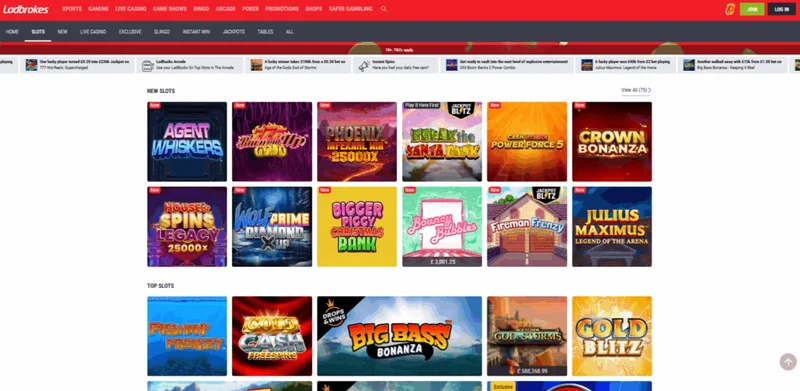Open Promotions page
The width and height of the screenshot is (800, 391).
pos(282,9)
